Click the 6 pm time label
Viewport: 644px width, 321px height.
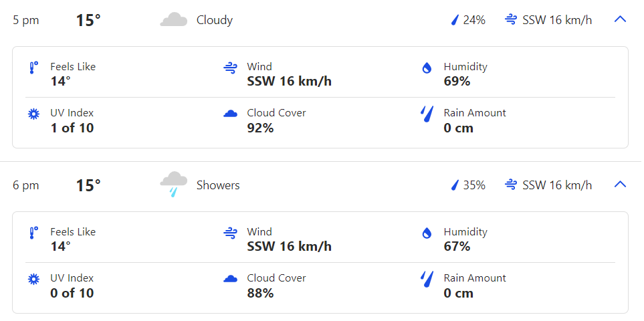tap(26, 185)
